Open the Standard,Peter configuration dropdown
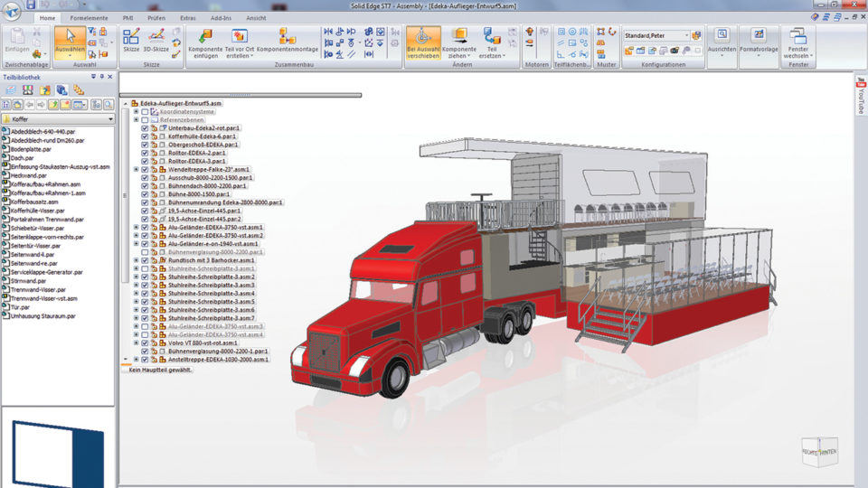 (x=686, y=35)
